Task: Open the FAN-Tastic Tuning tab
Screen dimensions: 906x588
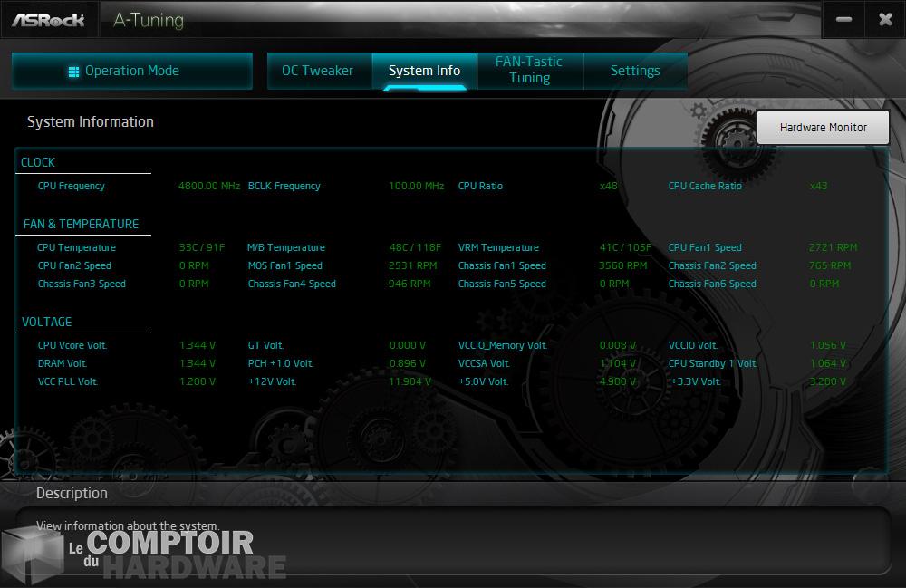Action: (x=529, y=70)
